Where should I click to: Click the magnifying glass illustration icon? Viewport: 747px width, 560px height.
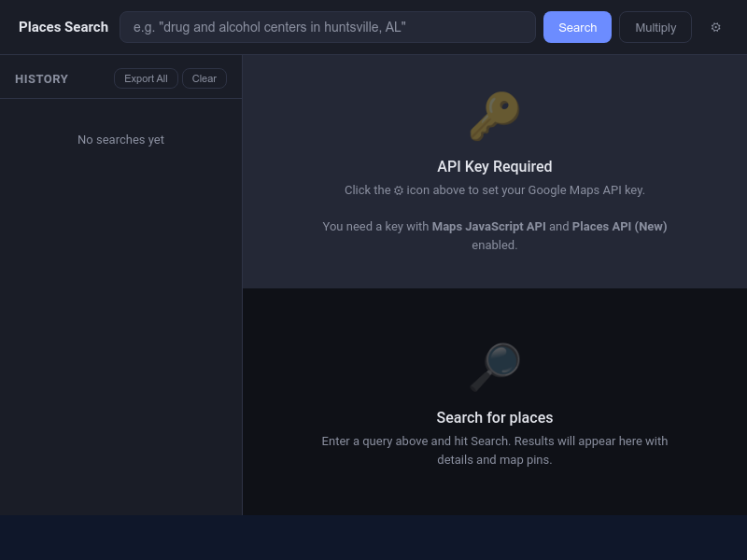495,366
